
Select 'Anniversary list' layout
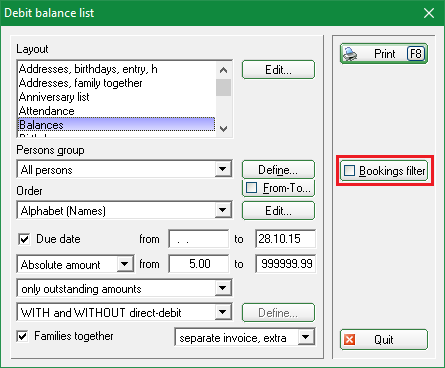click(x=117, y=97)
